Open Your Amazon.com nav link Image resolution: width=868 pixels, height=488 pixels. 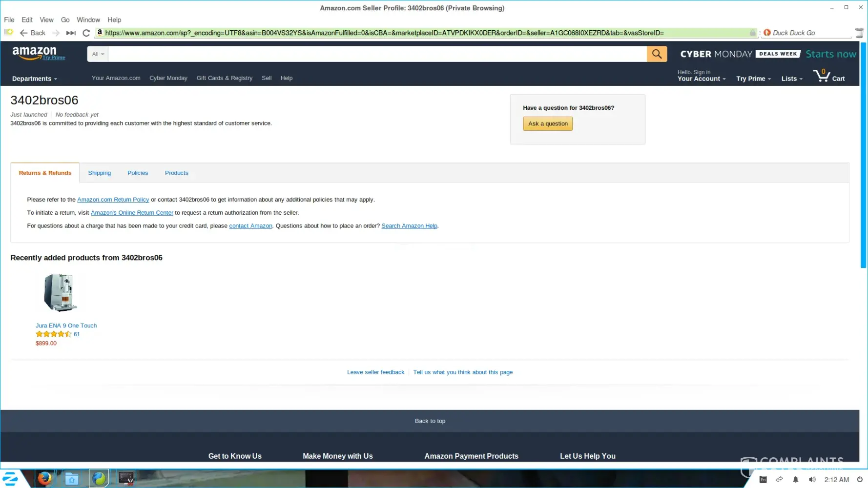[x=116, y=78]
